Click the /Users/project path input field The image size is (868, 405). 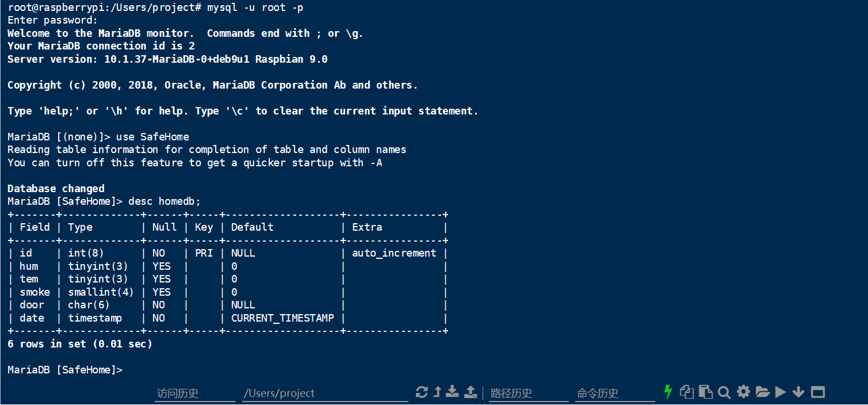pos(325,393)
